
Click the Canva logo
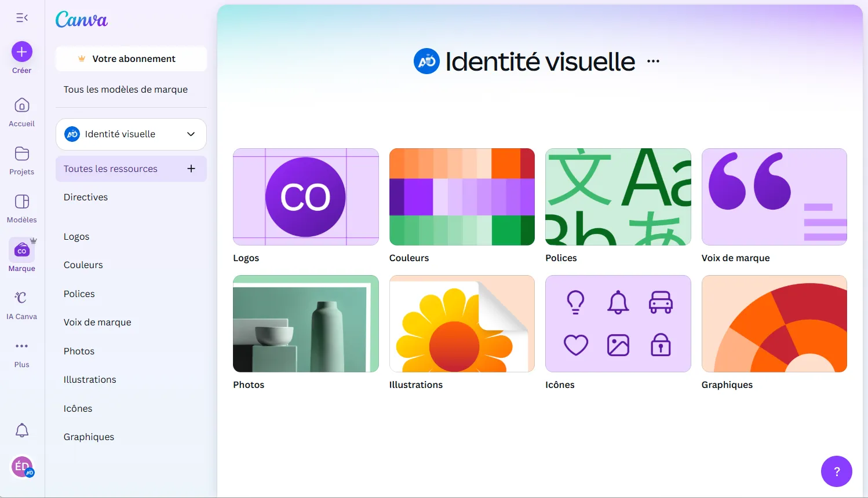click(x=81, y=19)
